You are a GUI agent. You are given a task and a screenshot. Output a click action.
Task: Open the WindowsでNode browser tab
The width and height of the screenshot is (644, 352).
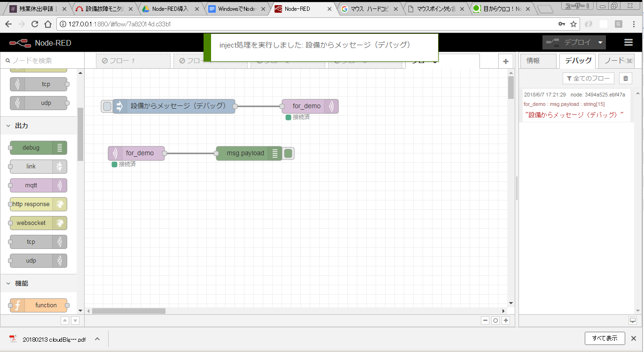pos(236,9)
